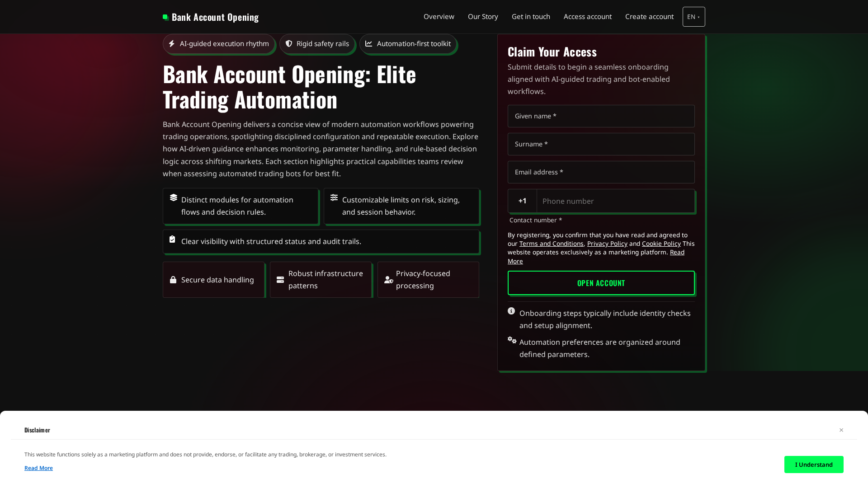Focus the Phone number field
The image size is (868, 488).
tap(615, 201)
